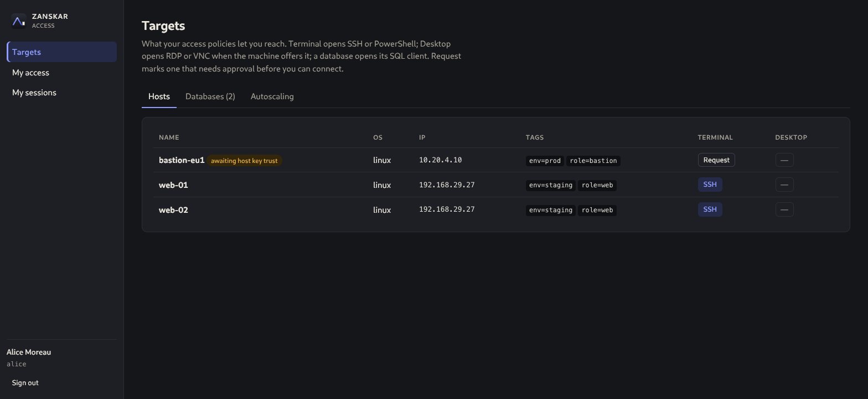868x399 pixels.
Task: Click the TAGS column header
Action: (535, 137)
